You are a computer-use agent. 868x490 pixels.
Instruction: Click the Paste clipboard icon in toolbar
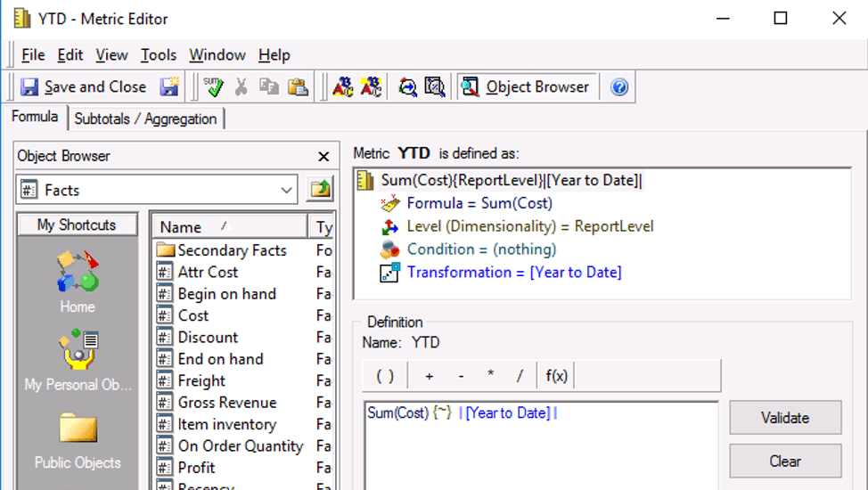[x=298, y=86]
